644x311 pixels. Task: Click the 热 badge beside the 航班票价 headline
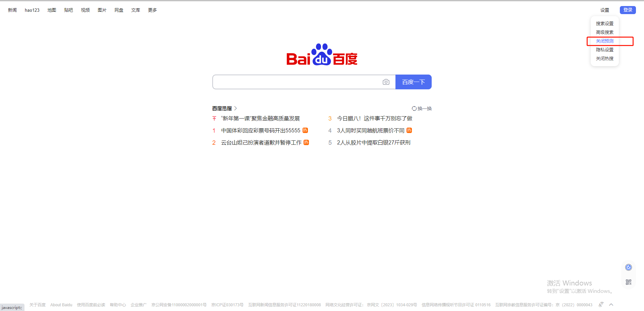pos(409,130)
